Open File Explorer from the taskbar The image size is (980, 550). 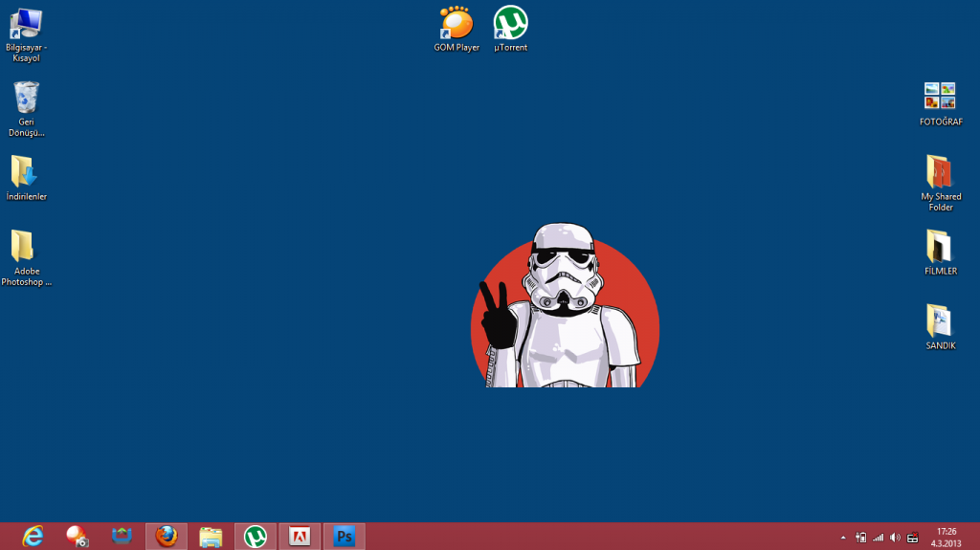click(211, 537)
